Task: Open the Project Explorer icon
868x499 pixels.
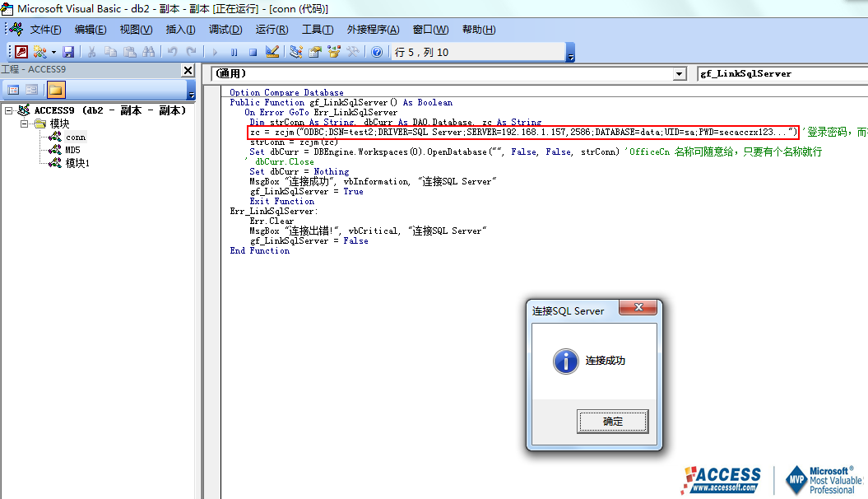Action: (x=295, y=52)
